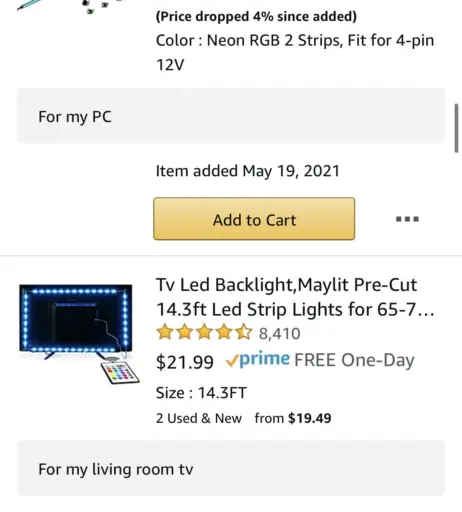Grab the vertical scrollbar on the right edge

[456, 128]
